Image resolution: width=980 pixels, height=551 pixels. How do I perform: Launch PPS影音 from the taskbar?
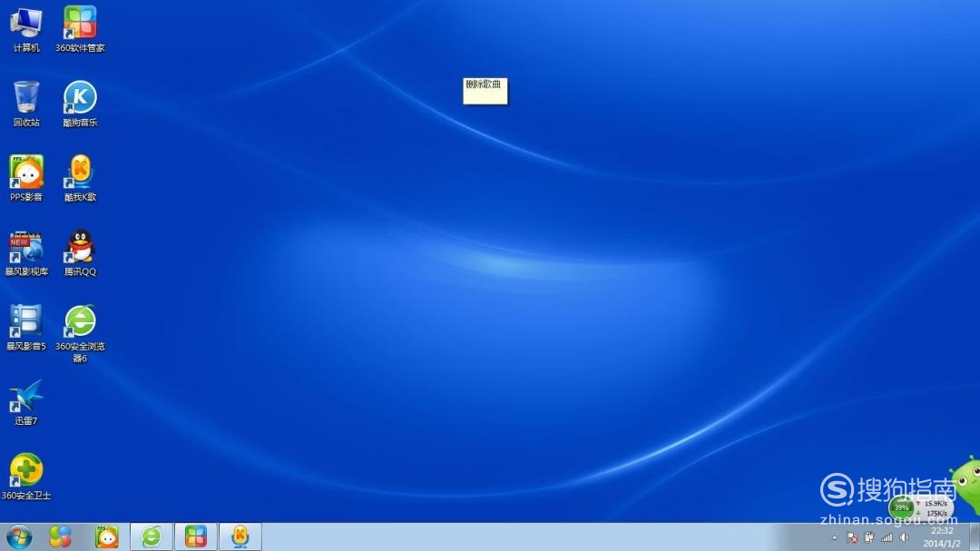[107, 537]
